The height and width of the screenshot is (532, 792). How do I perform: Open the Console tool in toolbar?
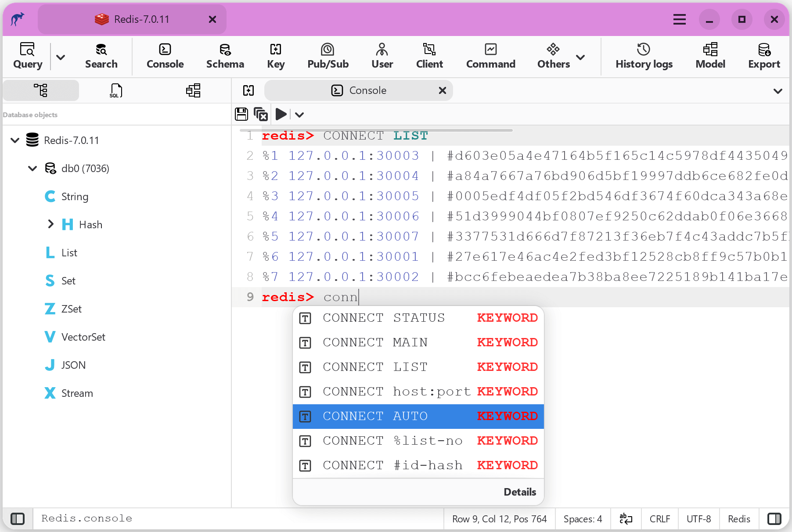point(165,56)
